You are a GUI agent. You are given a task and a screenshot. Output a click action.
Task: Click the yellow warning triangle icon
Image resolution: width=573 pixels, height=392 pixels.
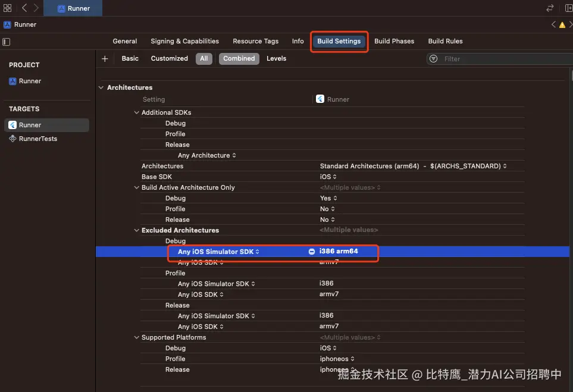coord(562,25)
